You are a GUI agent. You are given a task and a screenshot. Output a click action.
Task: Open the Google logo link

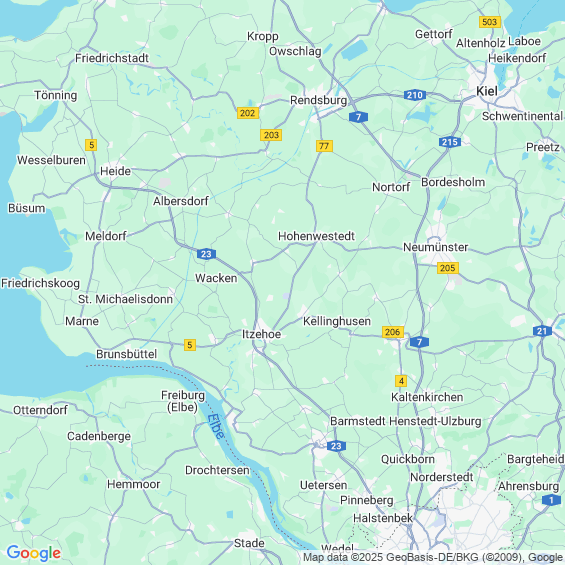click(34, 553)
